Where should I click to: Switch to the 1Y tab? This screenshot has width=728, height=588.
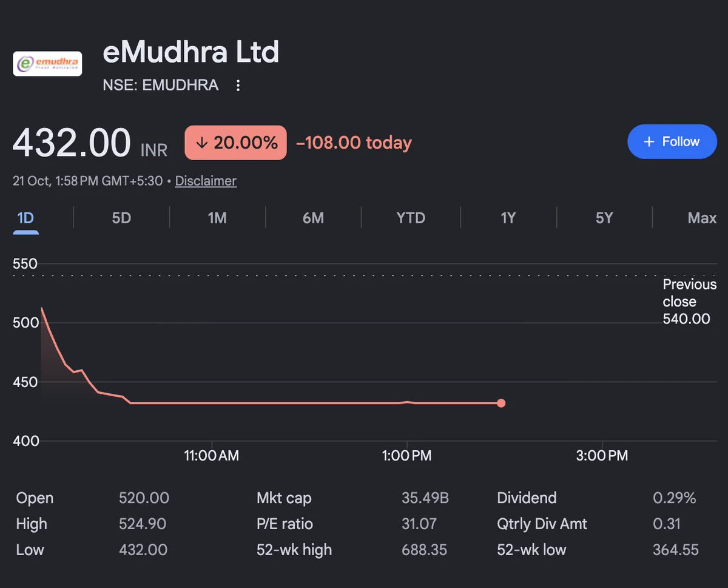tap(508, 218)
